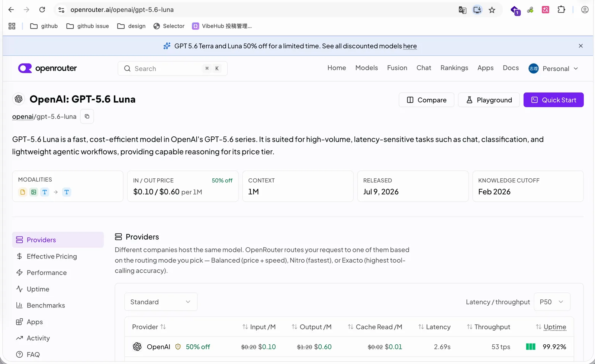Follow the 'here' link in the promo banner
Image resolution: width=595 pixels, height=364 pixels.
point(410,46)
